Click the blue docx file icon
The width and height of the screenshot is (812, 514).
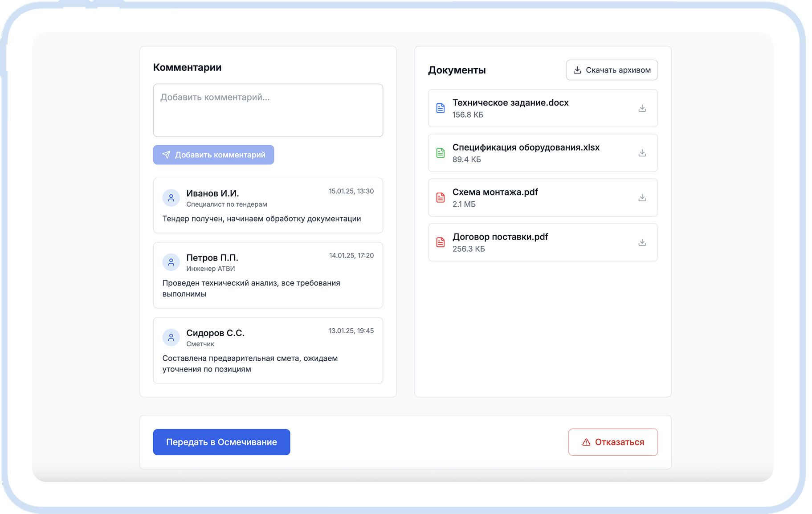440,108
